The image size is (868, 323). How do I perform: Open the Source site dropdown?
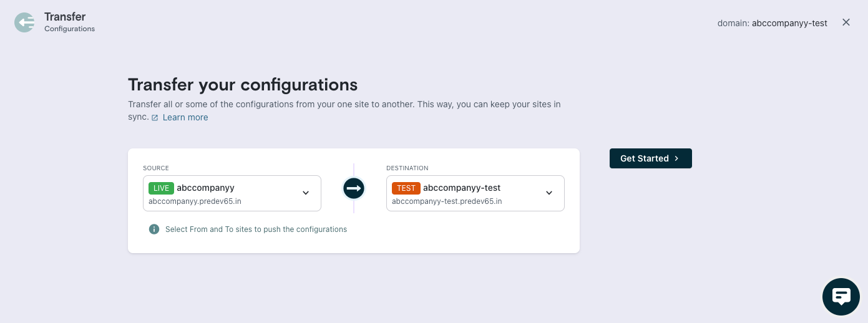(x=232, y=193)
